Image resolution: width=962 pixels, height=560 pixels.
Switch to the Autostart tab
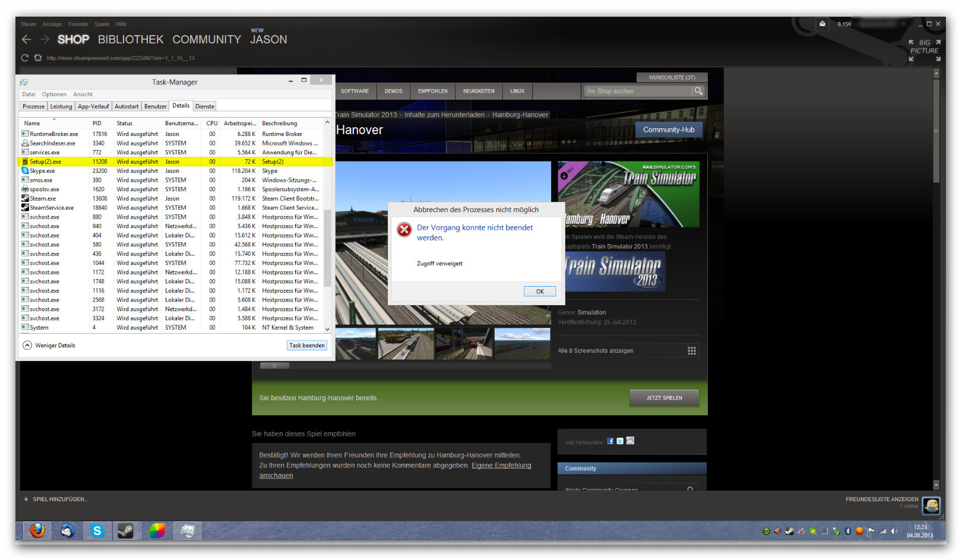point(126,106)
